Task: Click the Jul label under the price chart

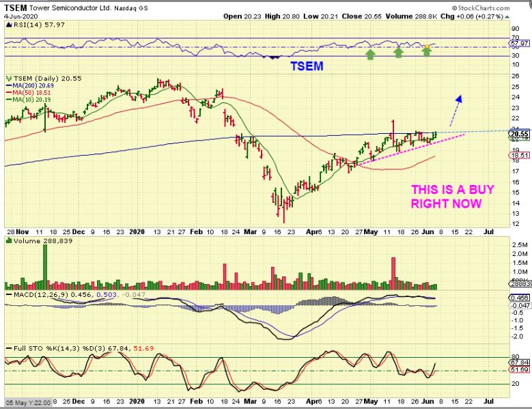Action: 488,232
